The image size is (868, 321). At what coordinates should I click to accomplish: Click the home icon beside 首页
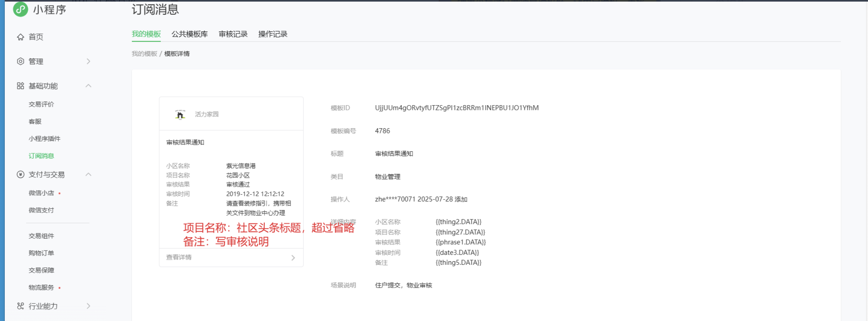tap(20, 37)
